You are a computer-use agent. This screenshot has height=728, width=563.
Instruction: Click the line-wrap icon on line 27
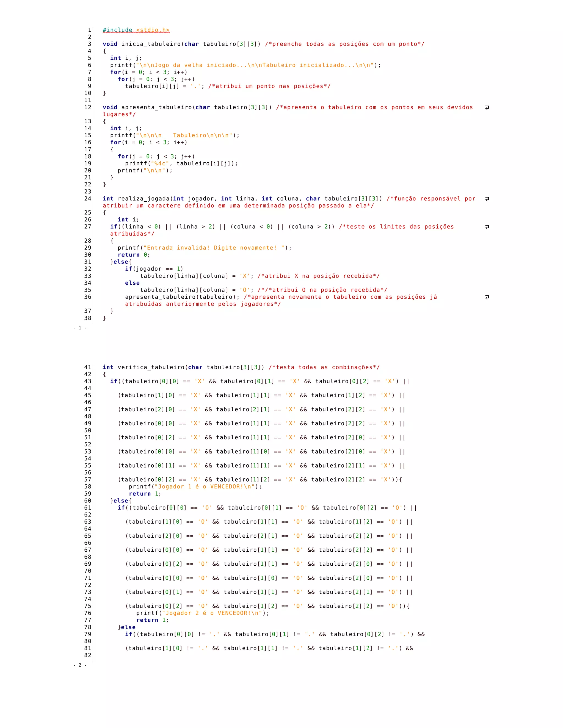487,227
